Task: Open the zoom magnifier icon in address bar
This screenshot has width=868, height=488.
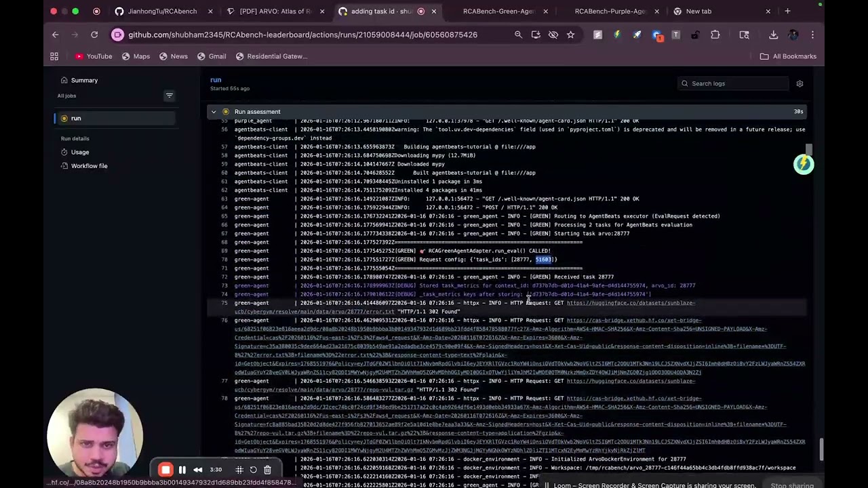Action: (x=518, y=35)
